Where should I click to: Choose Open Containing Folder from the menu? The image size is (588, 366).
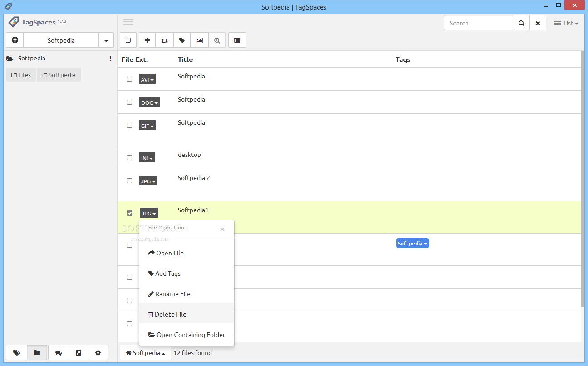click(186, 335)
